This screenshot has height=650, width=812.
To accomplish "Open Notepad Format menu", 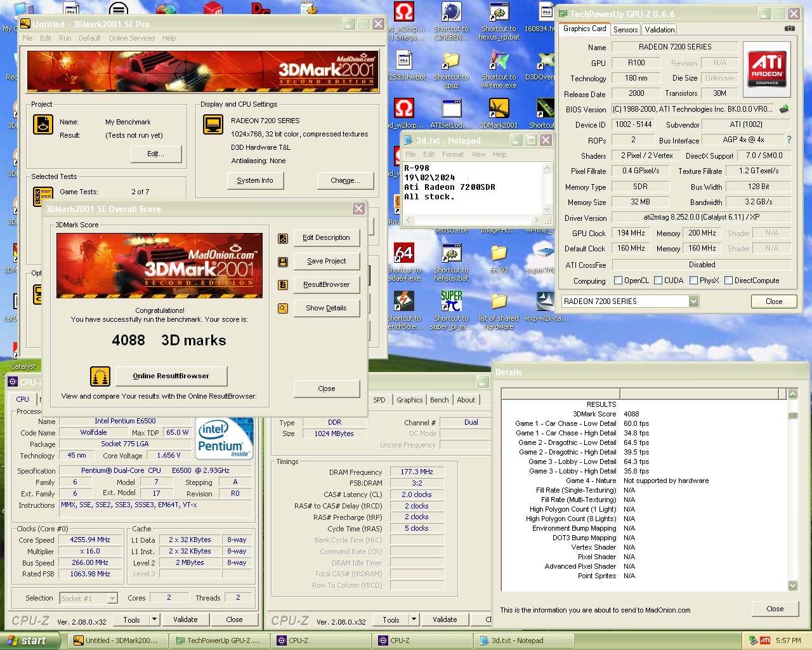I will tap(453, 154).
